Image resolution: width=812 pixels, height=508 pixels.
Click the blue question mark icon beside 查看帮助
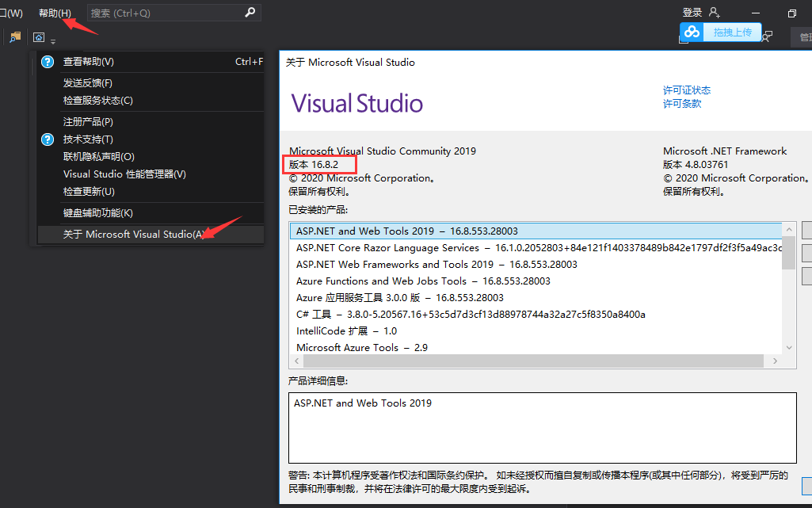pyautogui.click(x=48, y=62)
